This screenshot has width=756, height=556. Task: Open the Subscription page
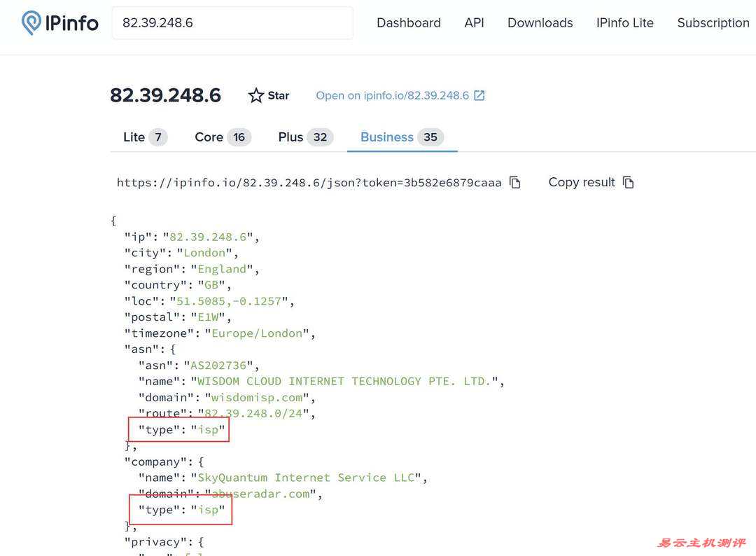coord(713,23)
